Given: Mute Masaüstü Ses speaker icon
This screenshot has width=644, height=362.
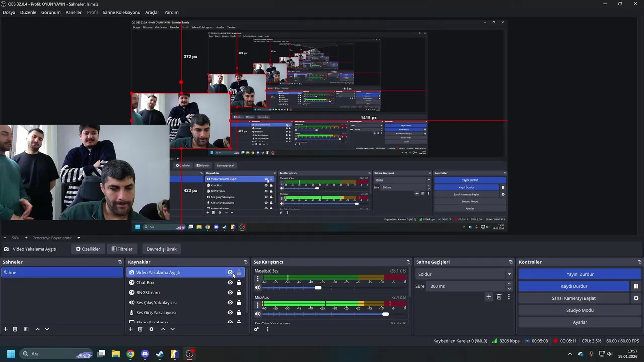Looking at the screenshot, I should (x=258, y=288).
